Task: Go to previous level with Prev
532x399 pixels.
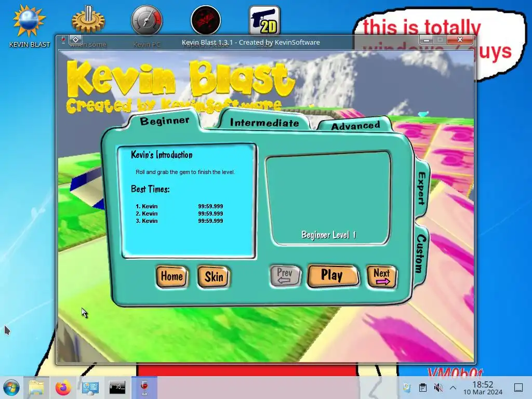Action: (285, 276)
